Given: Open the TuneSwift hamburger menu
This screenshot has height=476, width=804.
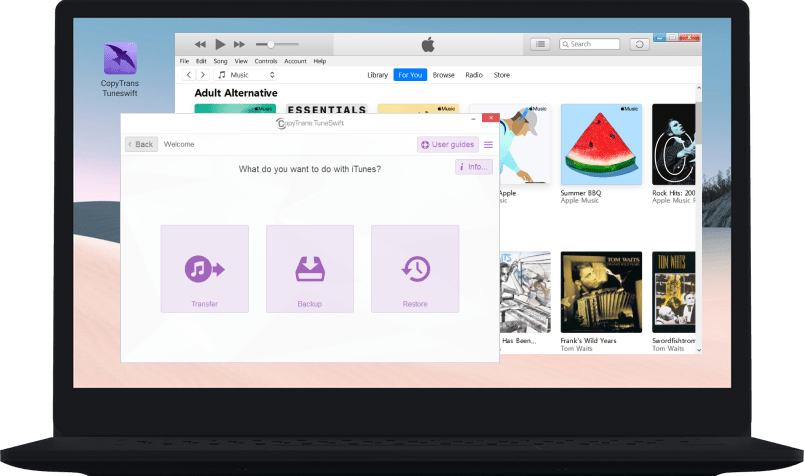Looking at the screenshot, I should click(488, 145).
